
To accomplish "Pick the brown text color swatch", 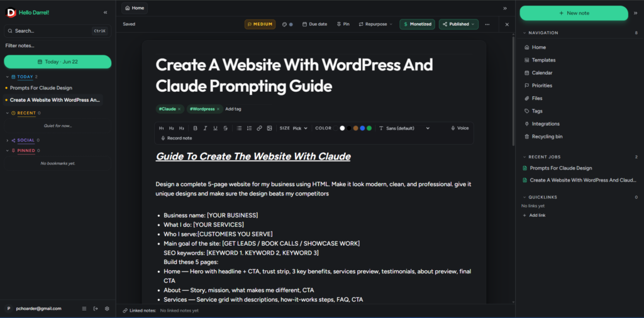I will tap(356, 128).
